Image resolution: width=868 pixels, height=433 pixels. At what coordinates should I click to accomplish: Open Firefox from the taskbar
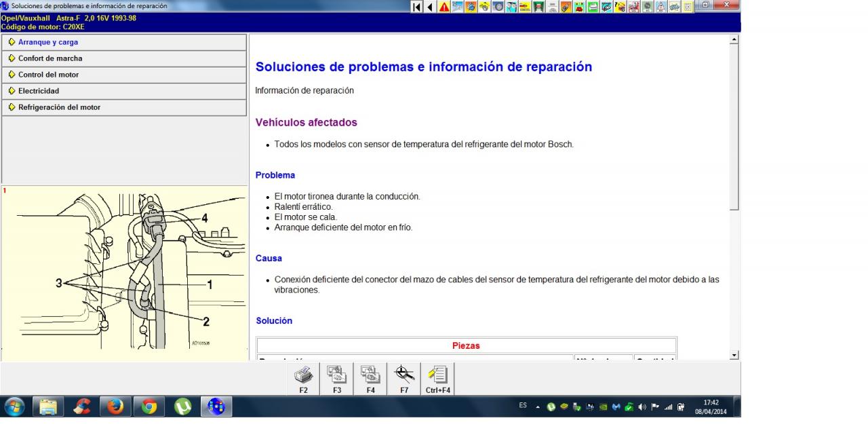pos(115,407)
